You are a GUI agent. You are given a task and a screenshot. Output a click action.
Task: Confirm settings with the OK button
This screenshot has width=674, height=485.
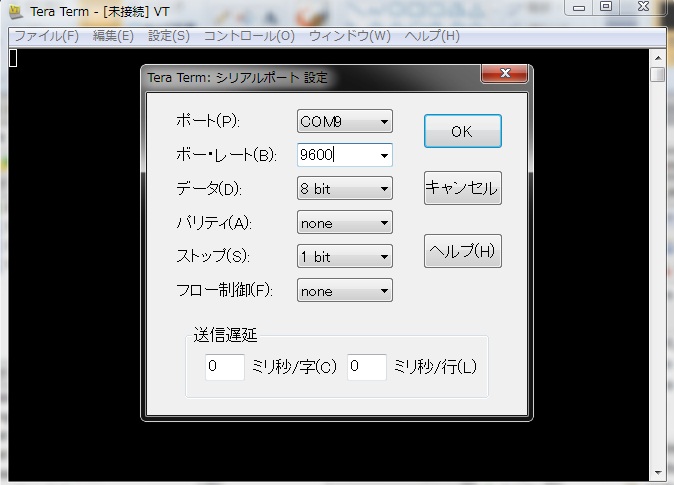click(x=463, y=131)
